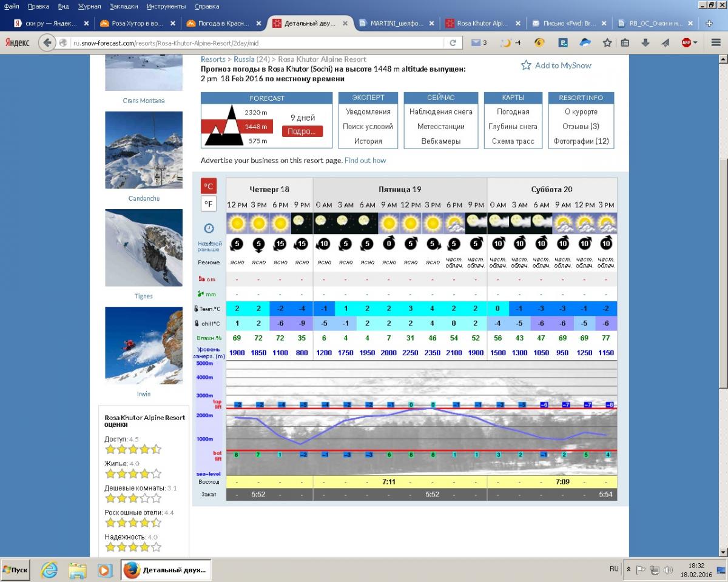The height and width of the screenshot is (582, 728).
Task: Click the Жилье star rating bar
Action: [x=133, y=473]
